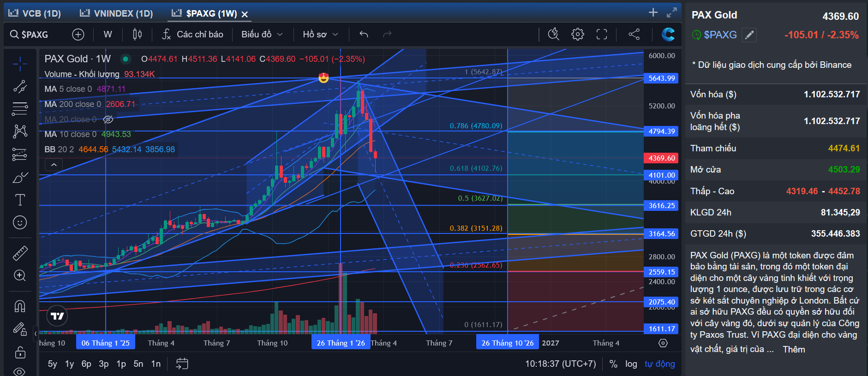Click the 06 Tháng 1 '25 date marker
This screenshot has height=376, width=868.
tap(106, 343)
